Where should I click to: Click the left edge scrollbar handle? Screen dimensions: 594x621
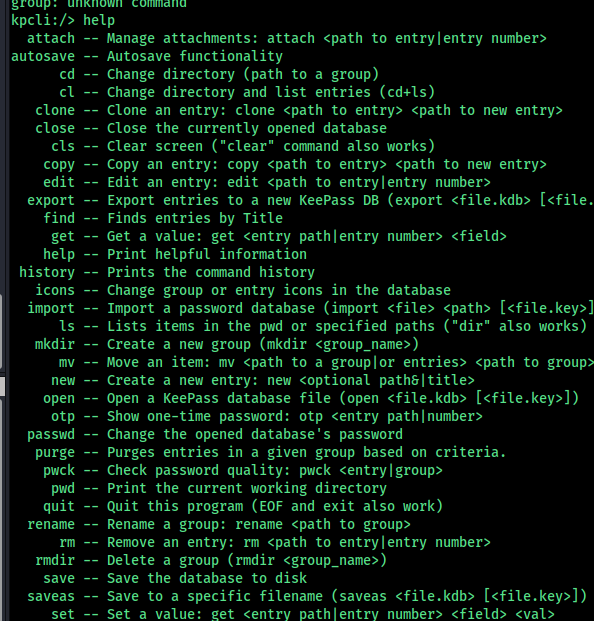click(2, 386)
